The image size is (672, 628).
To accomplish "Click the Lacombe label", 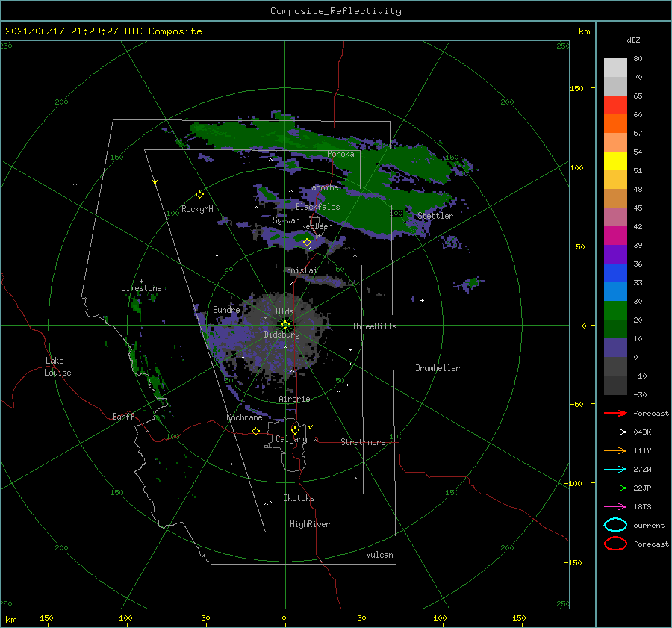I will coord(323,187).
